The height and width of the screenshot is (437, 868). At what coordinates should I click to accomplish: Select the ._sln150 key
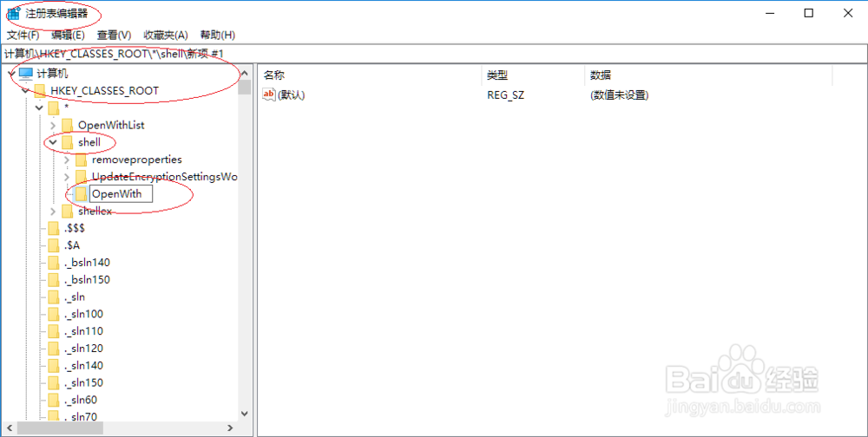(x=83, y=382)
